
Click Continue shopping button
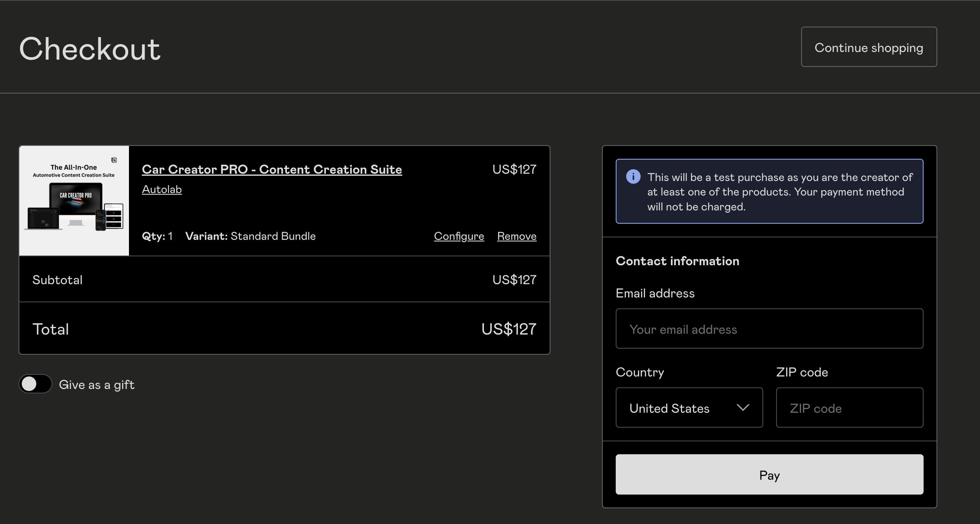point(868,47)
